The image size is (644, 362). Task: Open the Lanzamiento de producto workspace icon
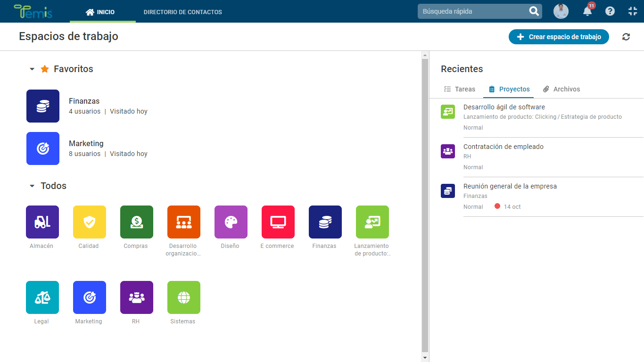tap(372, 222)
